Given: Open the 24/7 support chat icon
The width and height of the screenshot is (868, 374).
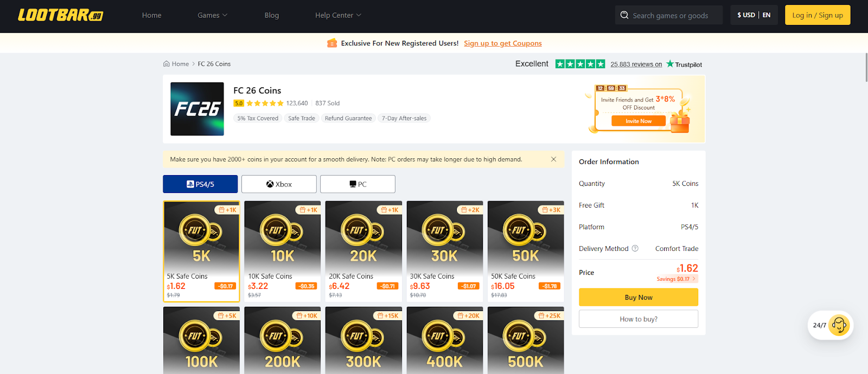Looking at the screenshot, I should (839, 325).
